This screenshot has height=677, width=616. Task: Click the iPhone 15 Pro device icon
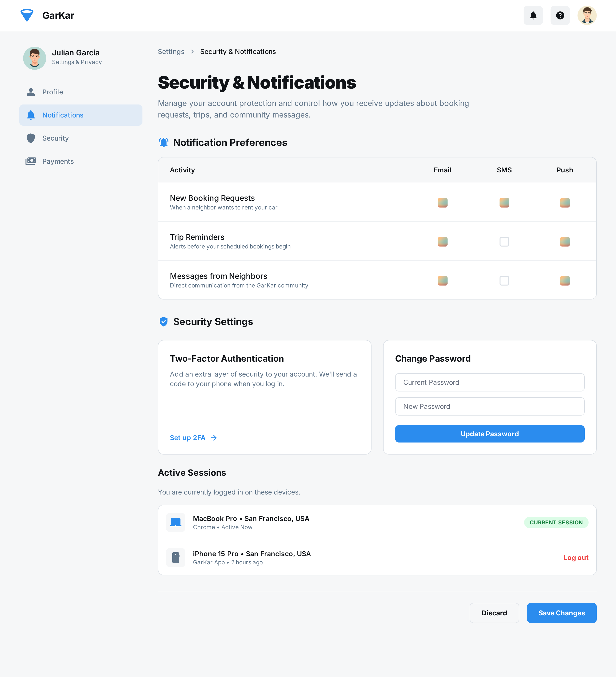(176, 557)
